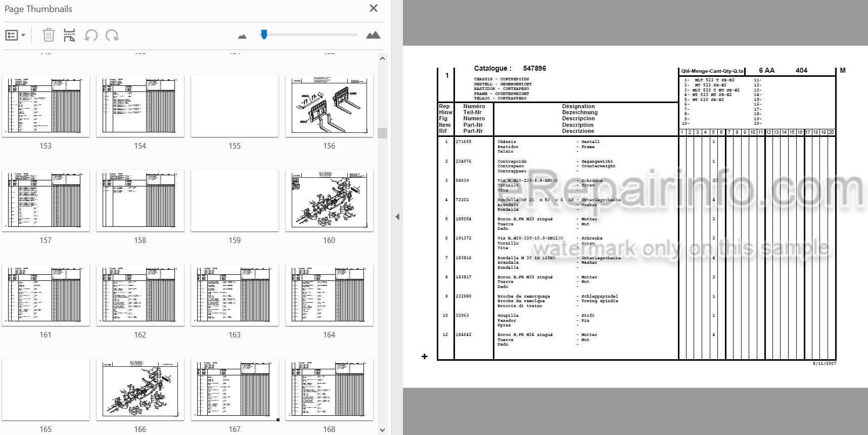Rotate pages clockwise icon
868x435 pixels.
pyautogui.click(x=112, y=35)
